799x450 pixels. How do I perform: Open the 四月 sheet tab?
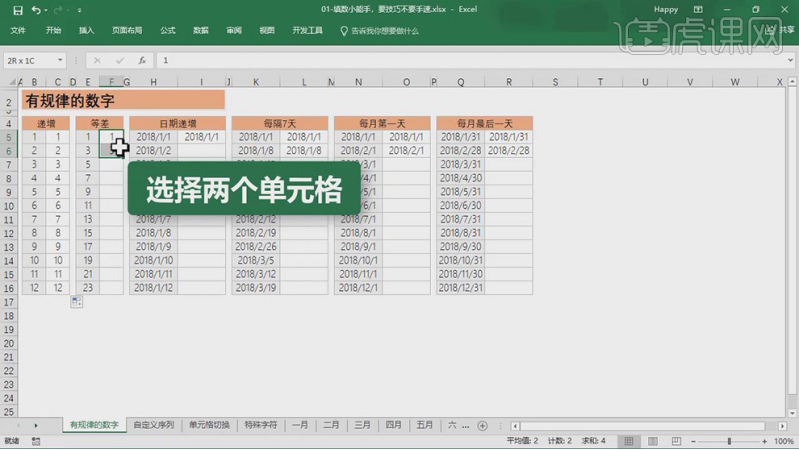tap(393, 425)
